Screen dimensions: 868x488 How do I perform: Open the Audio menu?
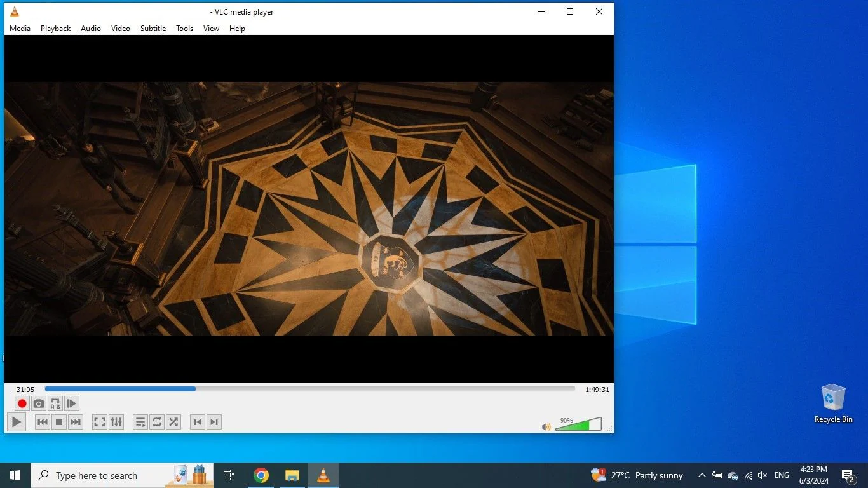[x=91, y=29]
